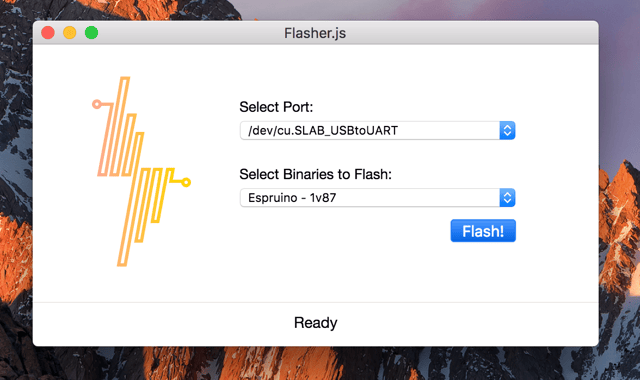Click the empty title bar area right of the title
640x380 pixels.
469,33
